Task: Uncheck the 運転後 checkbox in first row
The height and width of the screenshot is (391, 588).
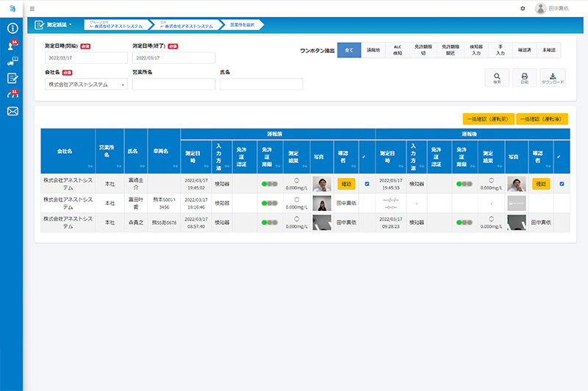Action: point(562,184)
